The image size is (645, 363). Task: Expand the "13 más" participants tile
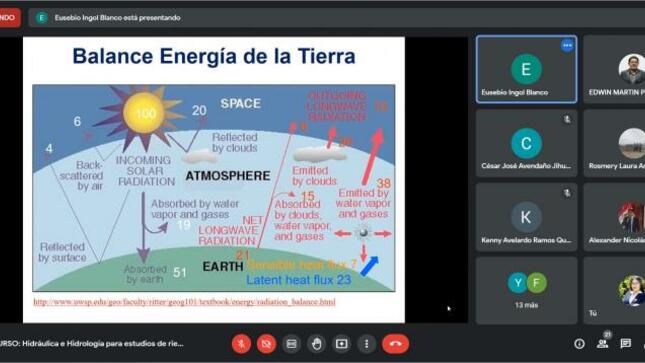527,291
